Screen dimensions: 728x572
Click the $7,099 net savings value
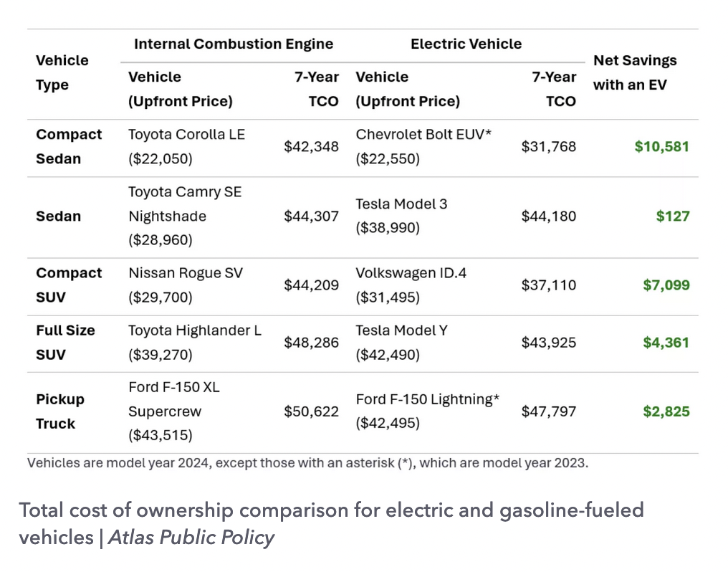666,285
